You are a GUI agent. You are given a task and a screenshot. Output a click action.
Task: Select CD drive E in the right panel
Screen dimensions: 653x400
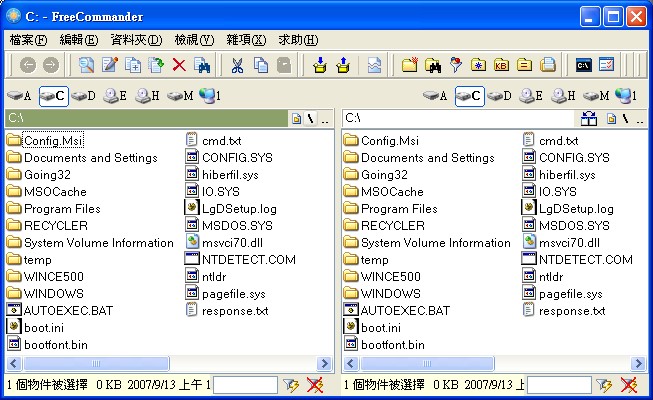pos(531,96)
